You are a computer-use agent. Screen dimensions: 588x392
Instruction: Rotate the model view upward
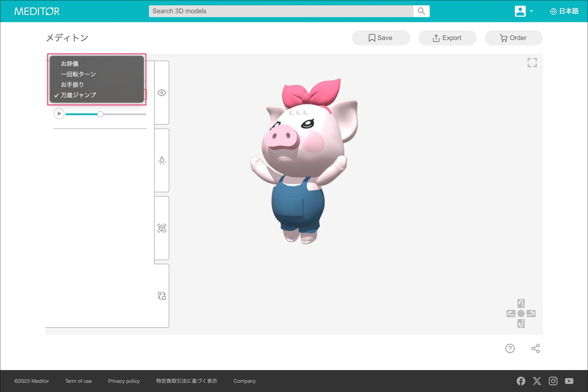pyautogui.click(x=521, y=303)
